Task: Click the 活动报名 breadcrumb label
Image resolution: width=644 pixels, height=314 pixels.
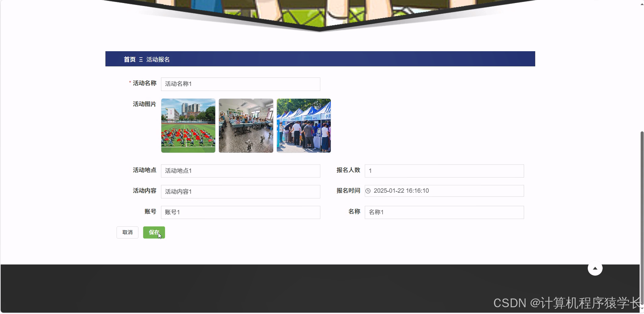Action: pos(158,59)
